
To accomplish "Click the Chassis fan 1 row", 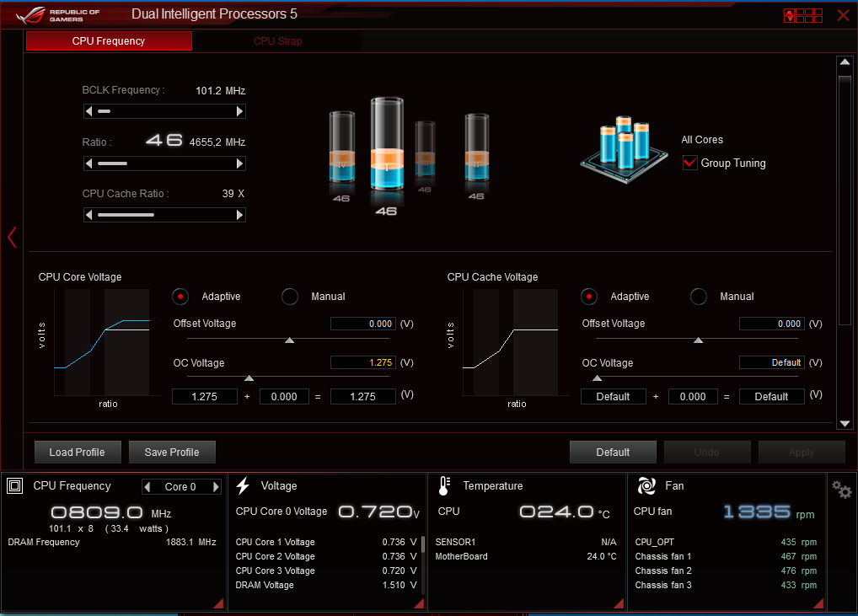I will pos(726,556).
